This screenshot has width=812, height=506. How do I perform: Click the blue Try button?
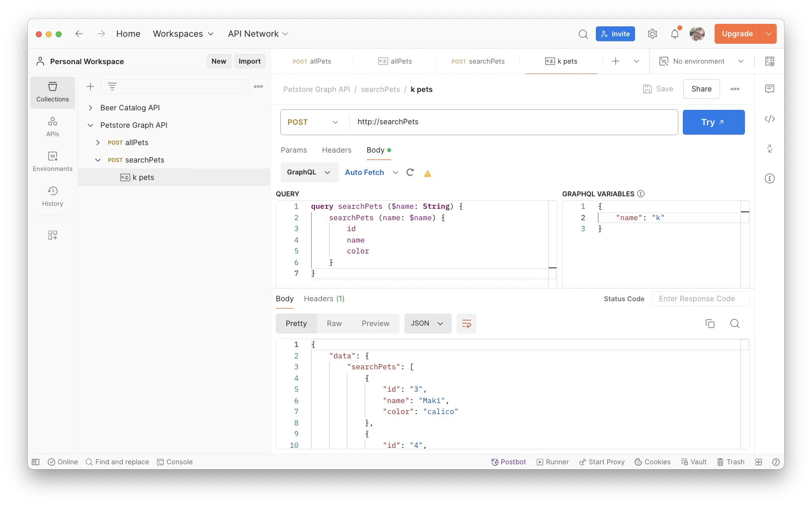(713, 122)
